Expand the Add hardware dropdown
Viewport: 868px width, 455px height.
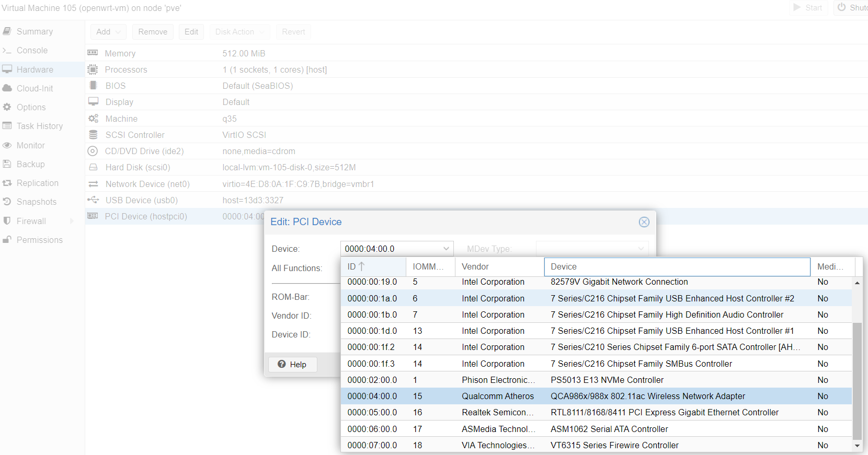108,32
